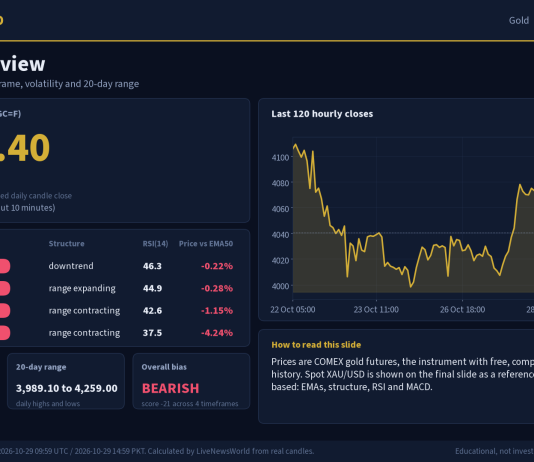Click the 4000 y-axis label
This screenshot has width=534, height=462.
[280, 286]
